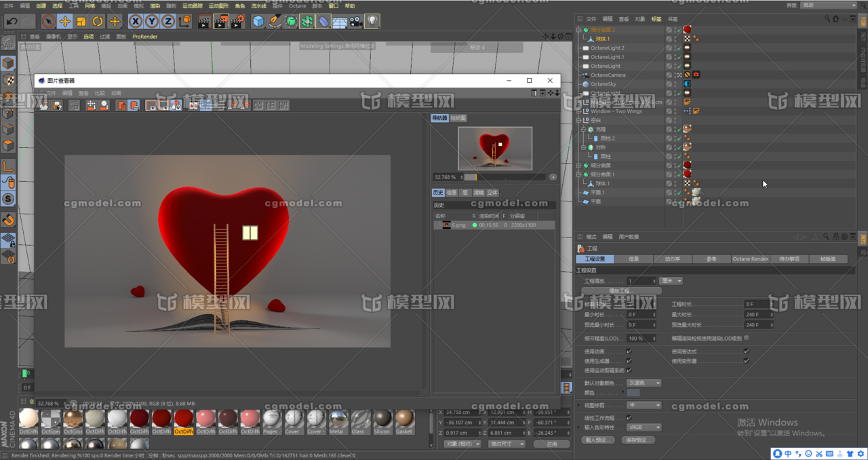Click the Picture Viewer zoom slider
The image size is (868, 460).
click(505, 177)
